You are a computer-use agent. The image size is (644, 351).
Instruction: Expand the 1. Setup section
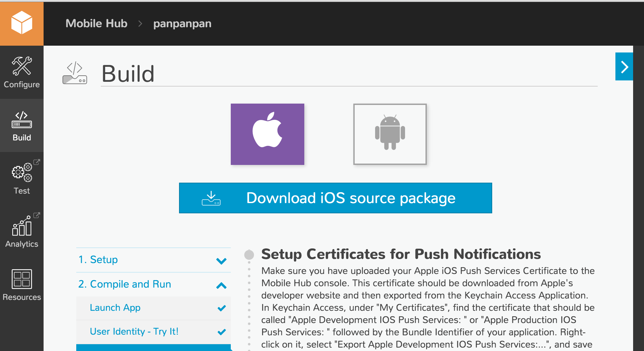[x=154, y=260]
